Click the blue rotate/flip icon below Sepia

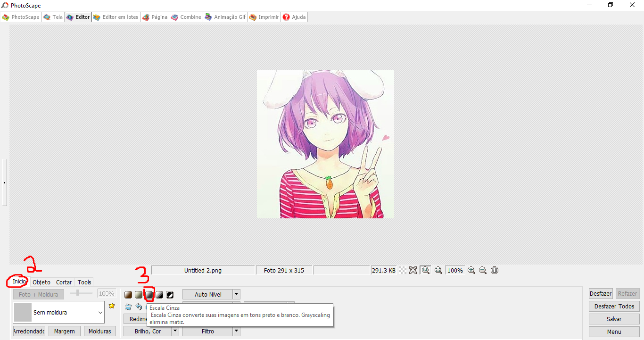pyautogui.click(x=128, y=307)
